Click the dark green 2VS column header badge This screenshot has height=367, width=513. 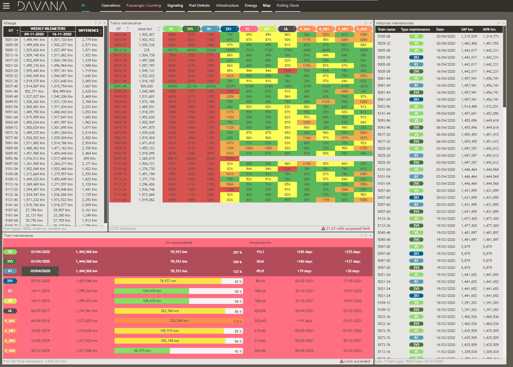coord(191,29)
